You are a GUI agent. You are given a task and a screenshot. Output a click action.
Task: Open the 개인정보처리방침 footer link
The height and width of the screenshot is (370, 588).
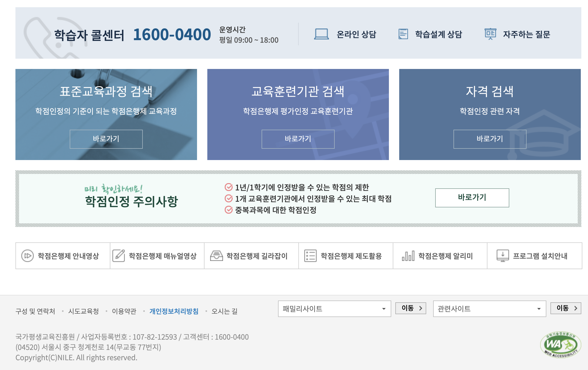[174, 311]
